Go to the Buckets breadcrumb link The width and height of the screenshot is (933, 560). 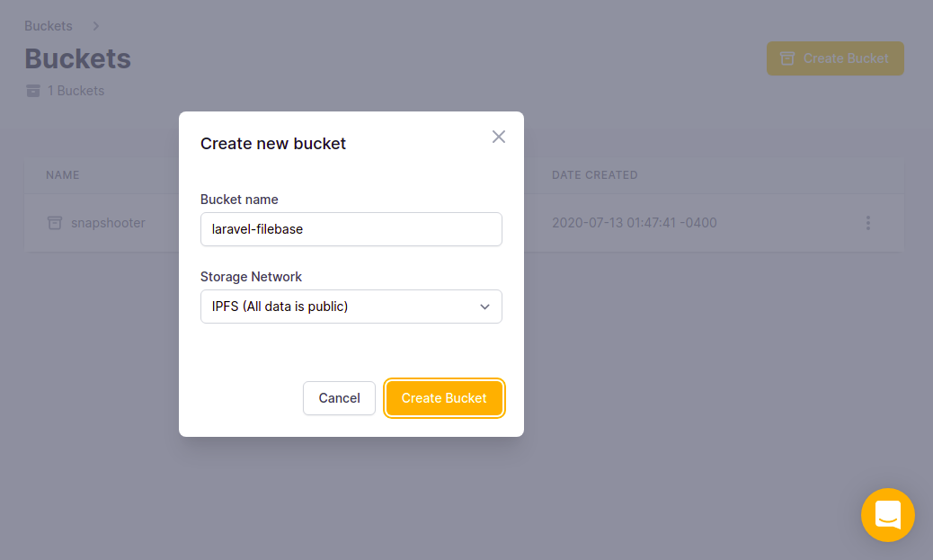[x=49, y=26]
